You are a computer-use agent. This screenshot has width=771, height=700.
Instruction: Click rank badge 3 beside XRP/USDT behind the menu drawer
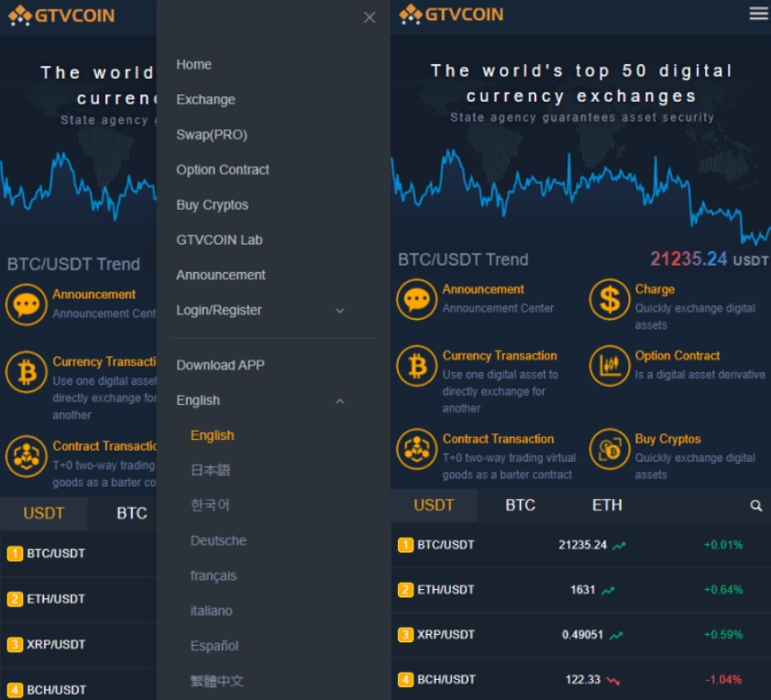pos(16,644)
